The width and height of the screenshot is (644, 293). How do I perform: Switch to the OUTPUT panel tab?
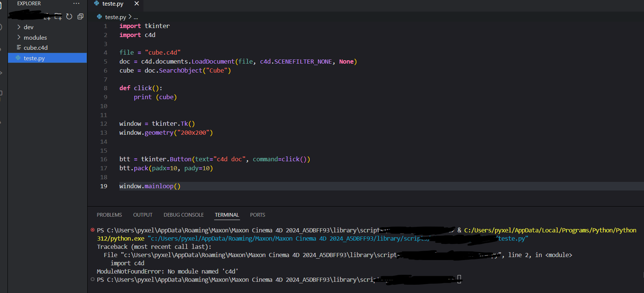(143, 215)
